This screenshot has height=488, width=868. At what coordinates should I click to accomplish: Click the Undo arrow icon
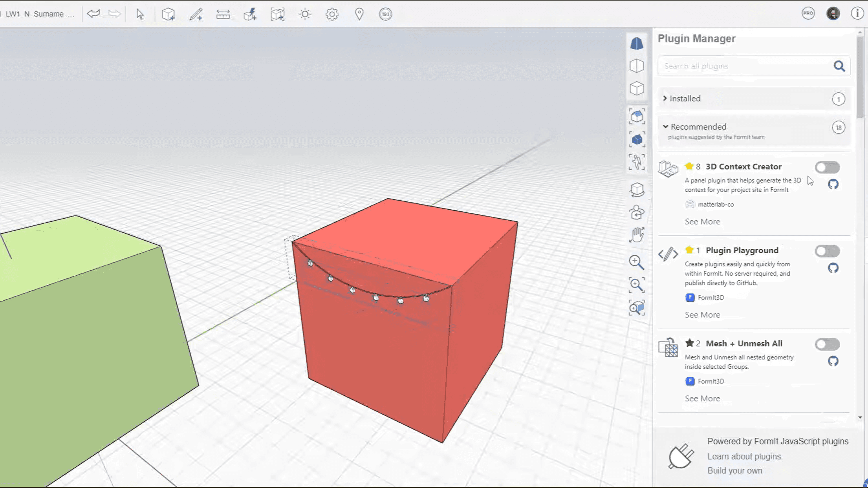coord(93,14)
